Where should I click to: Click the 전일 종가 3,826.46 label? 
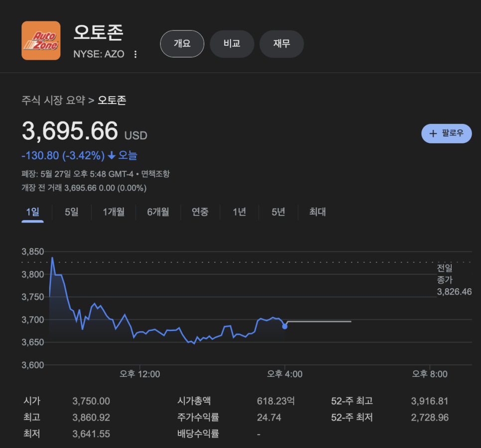point(454,280)
